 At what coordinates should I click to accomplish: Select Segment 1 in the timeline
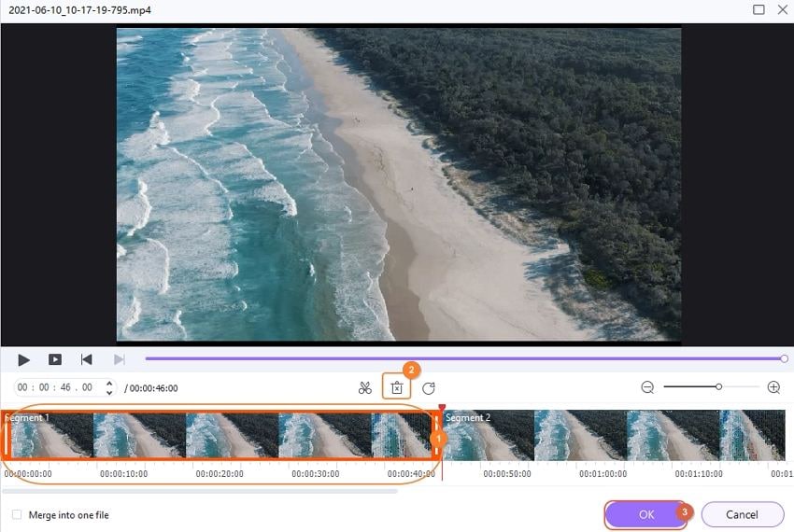[220, 435]
